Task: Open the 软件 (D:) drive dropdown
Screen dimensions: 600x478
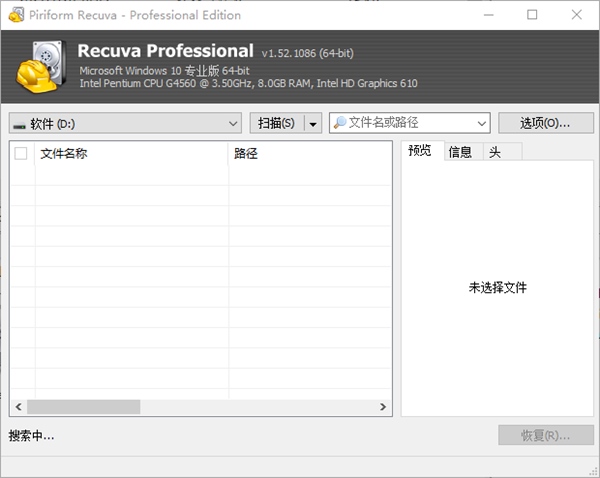Action: tap(125, 123)
